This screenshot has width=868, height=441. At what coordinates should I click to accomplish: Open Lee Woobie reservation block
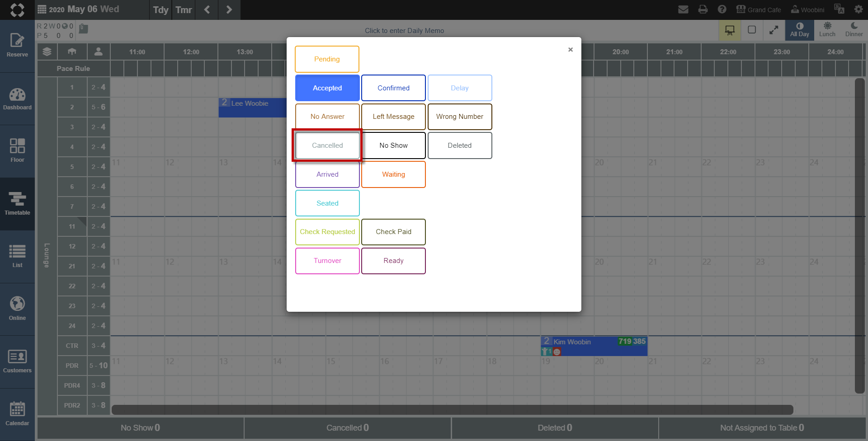pyautogui.click(x=253, y=108)
